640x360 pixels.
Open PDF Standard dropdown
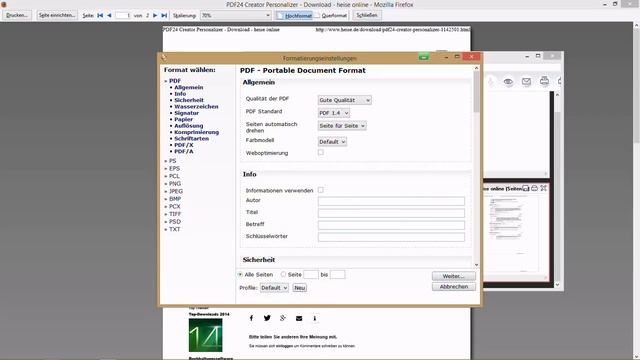point(333,113)
